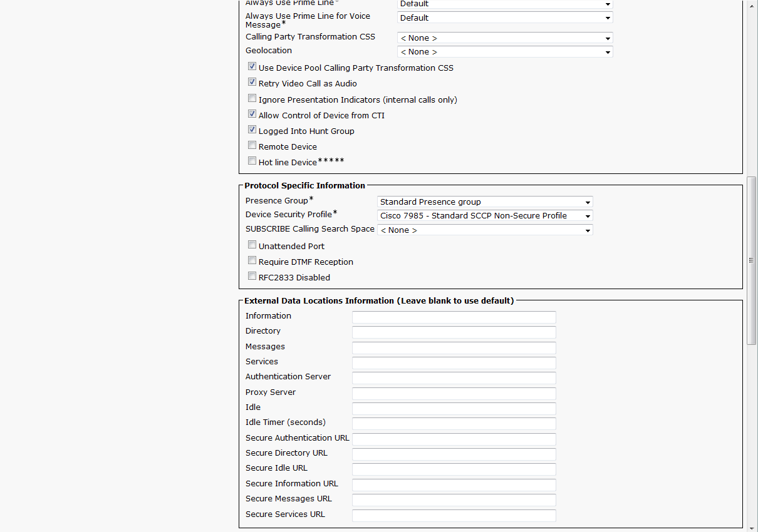Check the Hot line Device option
The width and height of the screenshot is (758, 532).
click(252, 161)
